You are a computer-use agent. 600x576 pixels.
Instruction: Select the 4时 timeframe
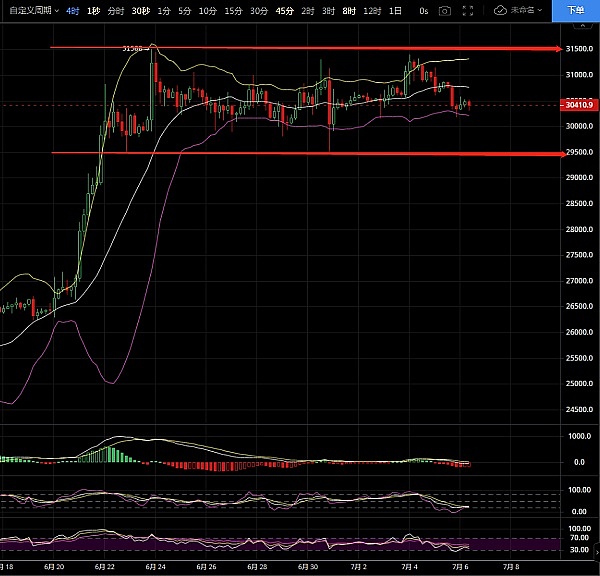click(x=72, y=10)
